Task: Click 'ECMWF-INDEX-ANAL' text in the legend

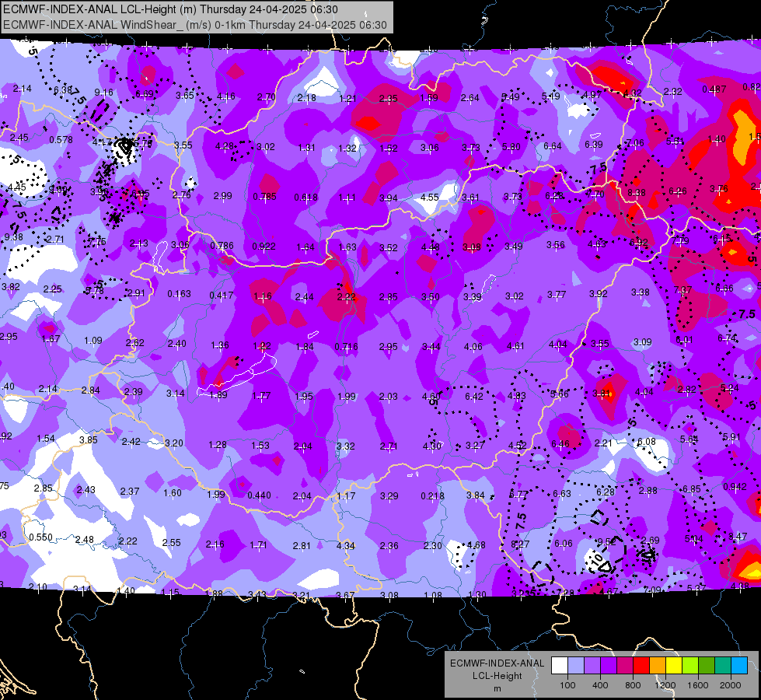Action: pyautogui.click(x=497, y=663)
